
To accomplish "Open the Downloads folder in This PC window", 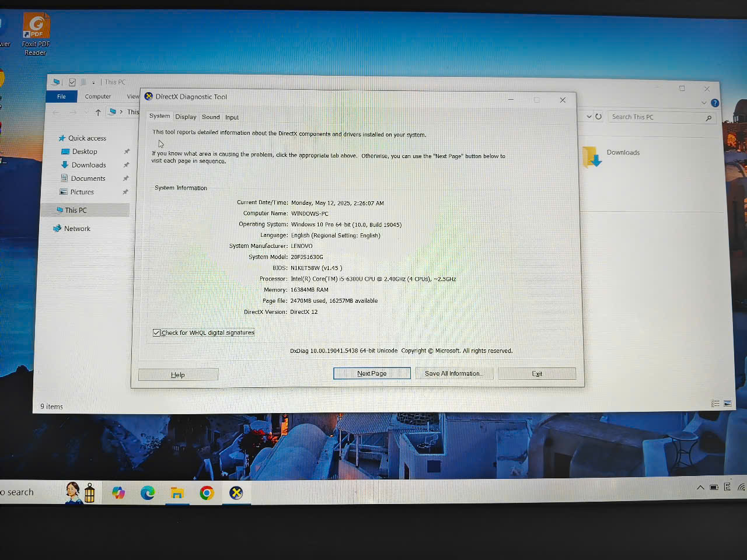I will [610, 156].
